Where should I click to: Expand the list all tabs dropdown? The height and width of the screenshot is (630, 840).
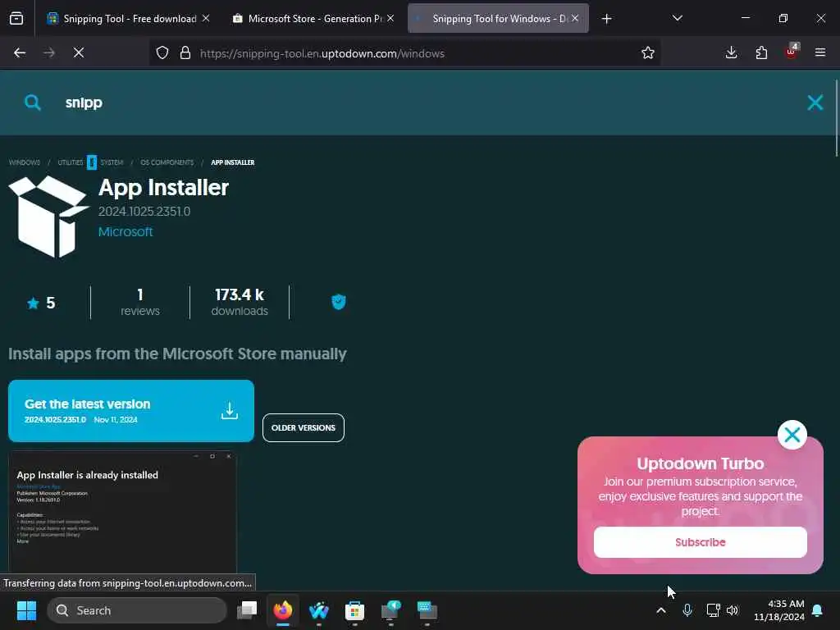677,18
